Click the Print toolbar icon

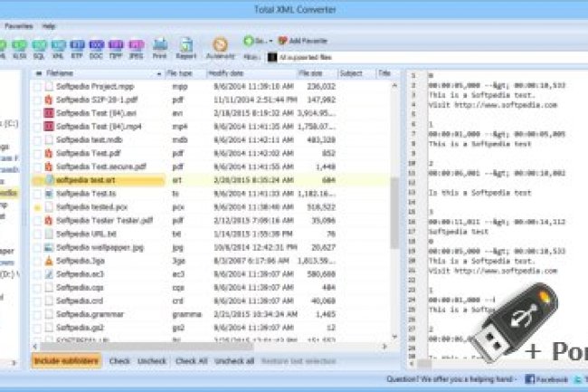[x=160, y=45]
